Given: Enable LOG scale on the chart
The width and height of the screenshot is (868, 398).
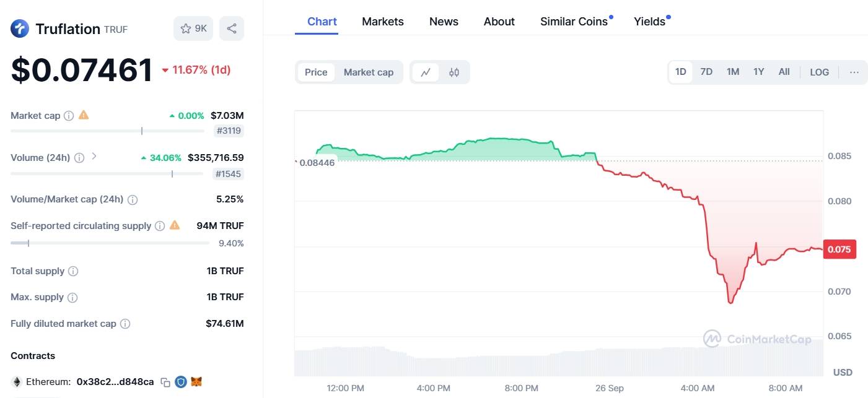Looking at the screenshot, I should click(819, 72).
